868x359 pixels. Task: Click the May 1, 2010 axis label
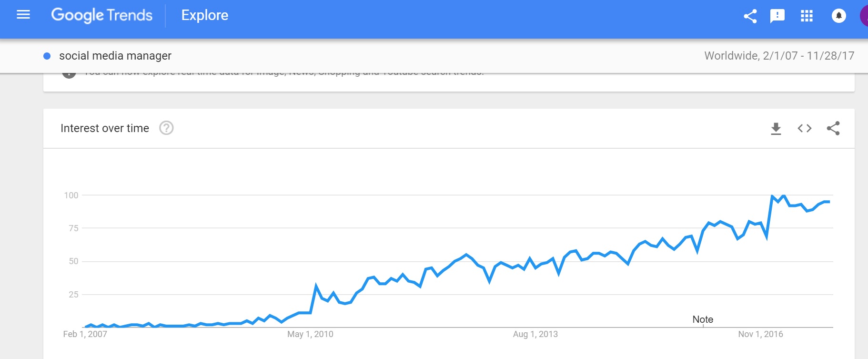310,334
